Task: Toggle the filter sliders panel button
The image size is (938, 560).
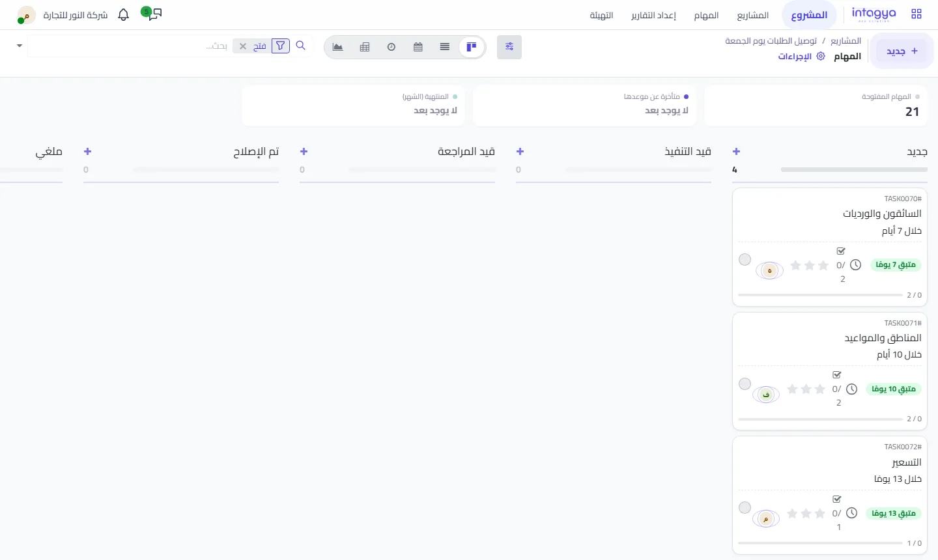Action: click(509, 47)
